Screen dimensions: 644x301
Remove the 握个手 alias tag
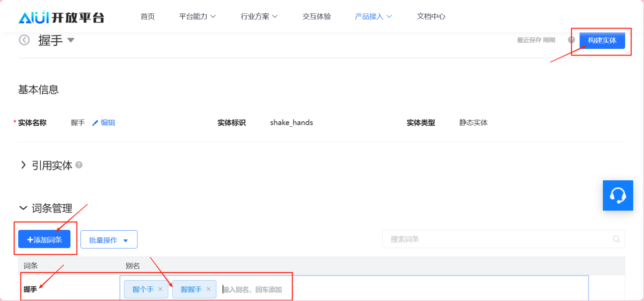click(x=160, y=289)
